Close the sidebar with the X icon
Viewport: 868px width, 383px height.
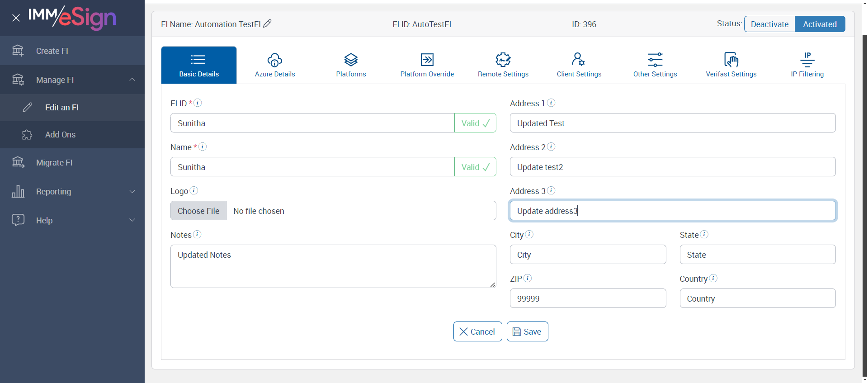pos(16,18)
